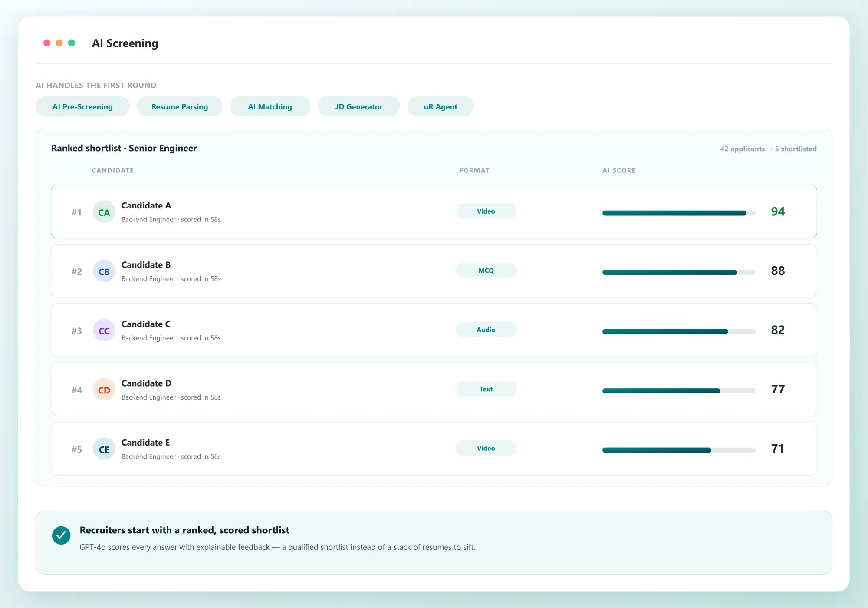Screen dimensions: 868x608
Task: Click the Audio format badge for Candidate C
Action: click(x=486, y=330)
